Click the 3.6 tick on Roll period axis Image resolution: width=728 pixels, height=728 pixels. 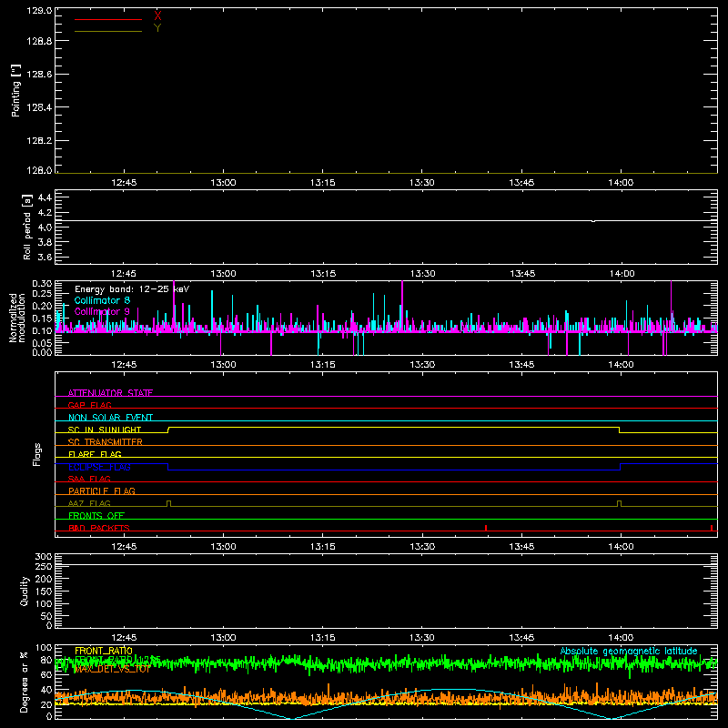click(x=45, y=257)
